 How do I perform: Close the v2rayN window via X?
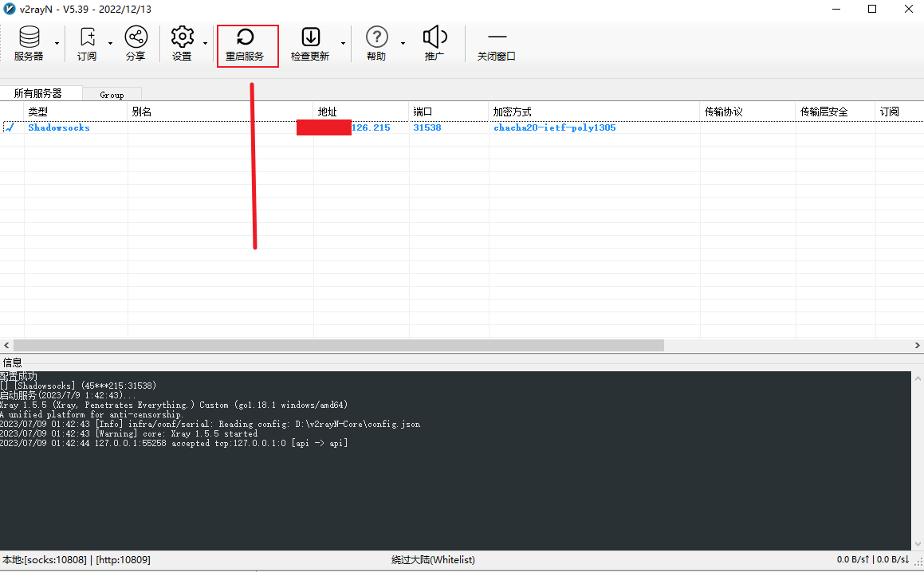click(x=909, y=9)
